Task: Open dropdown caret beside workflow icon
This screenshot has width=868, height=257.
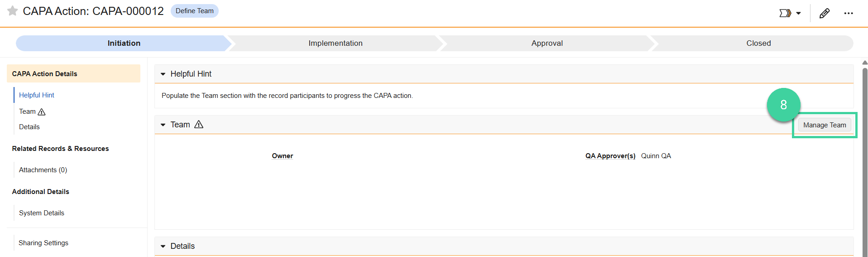Action: (799, 13)
